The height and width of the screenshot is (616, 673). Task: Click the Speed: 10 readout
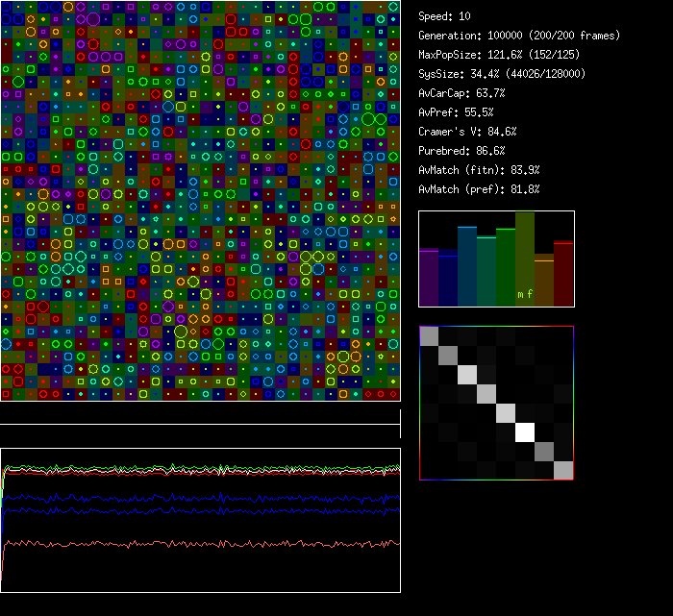pos(445,16)
